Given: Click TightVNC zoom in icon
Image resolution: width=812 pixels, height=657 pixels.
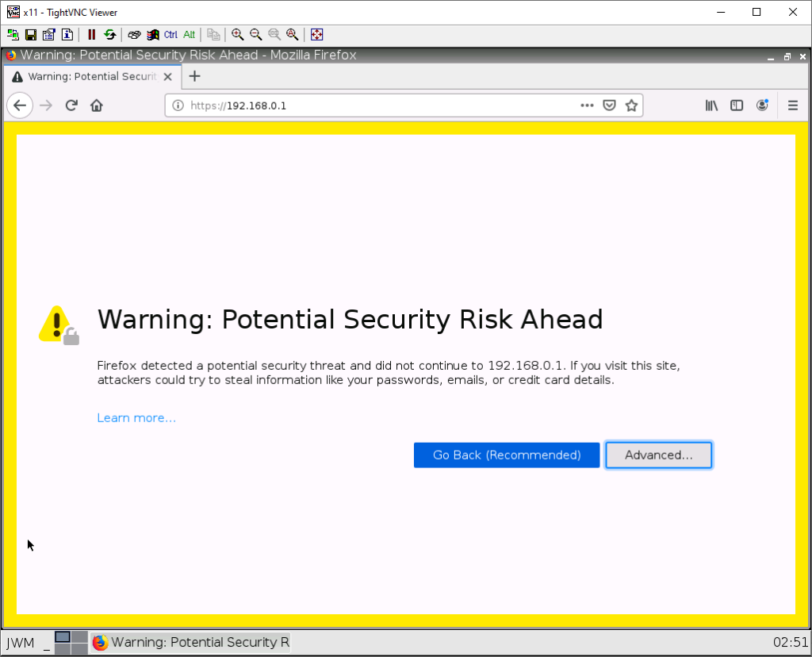Looking at the screenshot, I should pos(237,35).
